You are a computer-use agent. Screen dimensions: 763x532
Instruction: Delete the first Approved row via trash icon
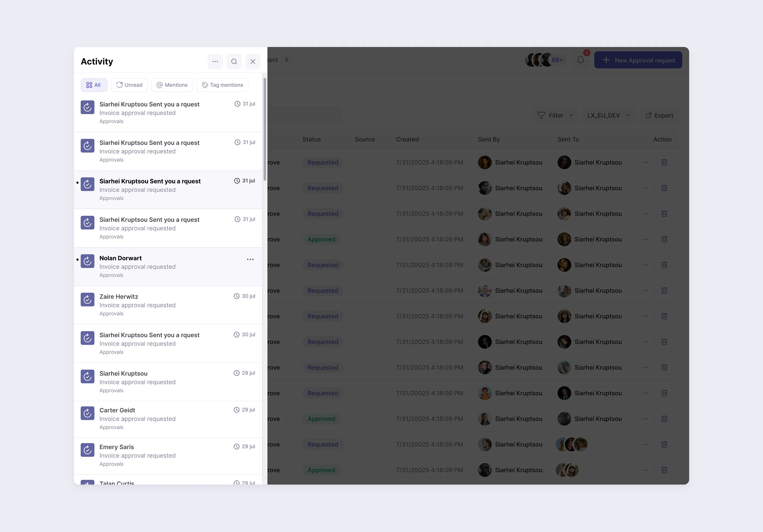(664, 239)
